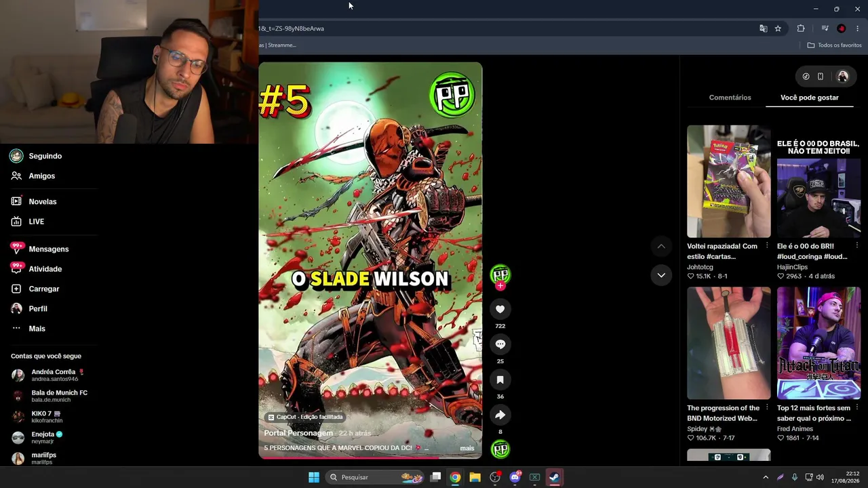Switch to the Comentários tab
Screen dimensions: 868x488
(x=730, y=98)
